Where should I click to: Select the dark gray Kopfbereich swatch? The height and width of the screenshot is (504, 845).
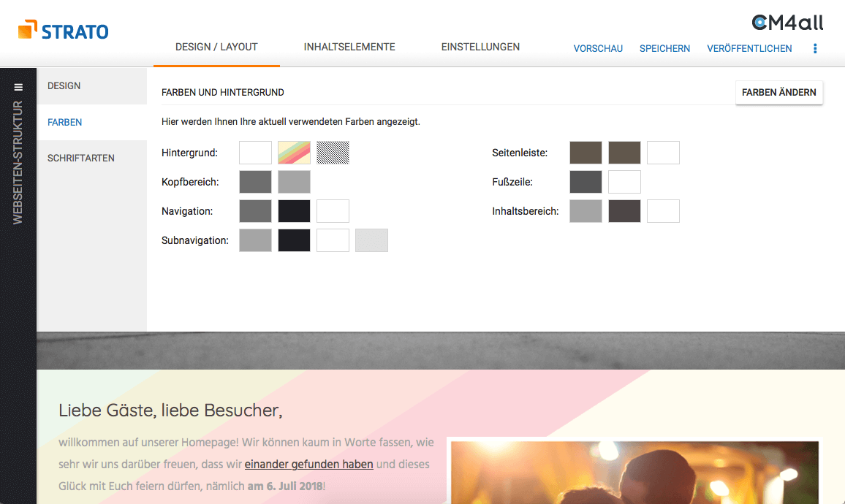coord(255,182)
